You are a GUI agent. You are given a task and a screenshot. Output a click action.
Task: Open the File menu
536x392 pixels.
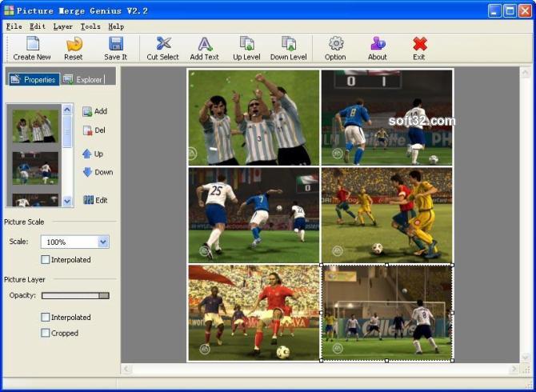[14, 26]
